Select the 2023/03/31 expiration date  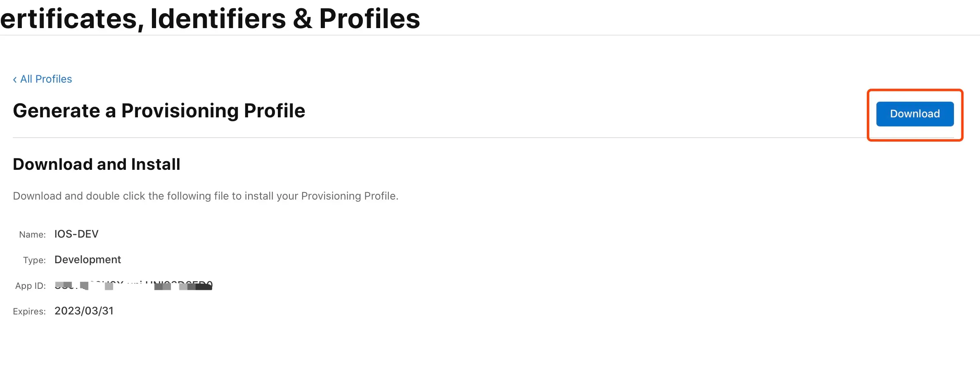(x=84, y=311)
